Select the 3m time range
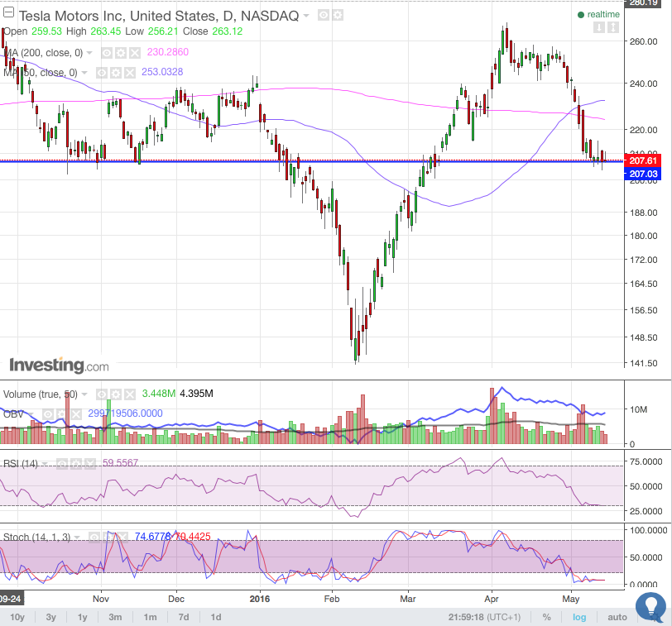 [115, 617]
